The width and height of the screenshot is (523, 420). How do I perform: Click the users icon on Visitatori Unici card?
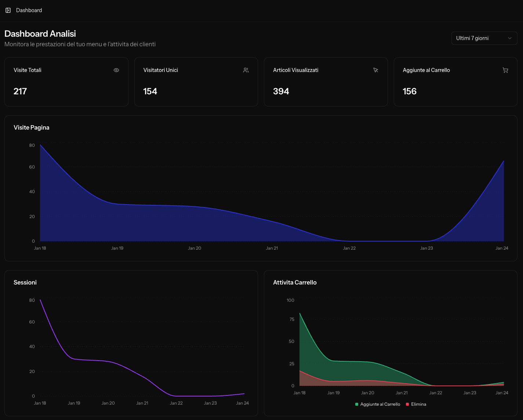click(x=246, y=70)
